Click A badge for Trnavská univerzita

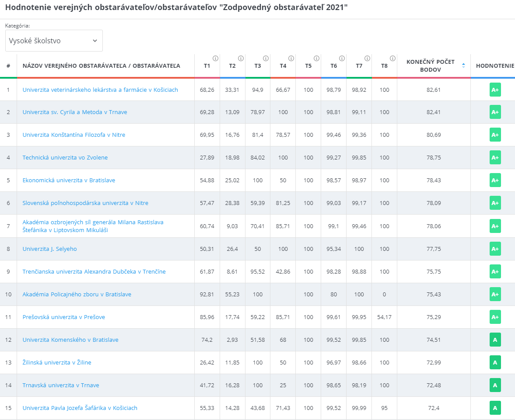(495, 385)
